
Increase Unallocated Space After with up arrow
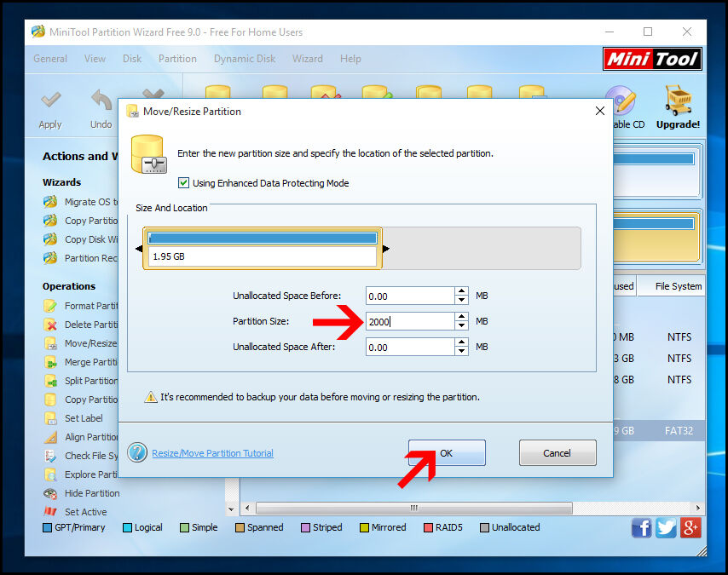pos(461,342)
